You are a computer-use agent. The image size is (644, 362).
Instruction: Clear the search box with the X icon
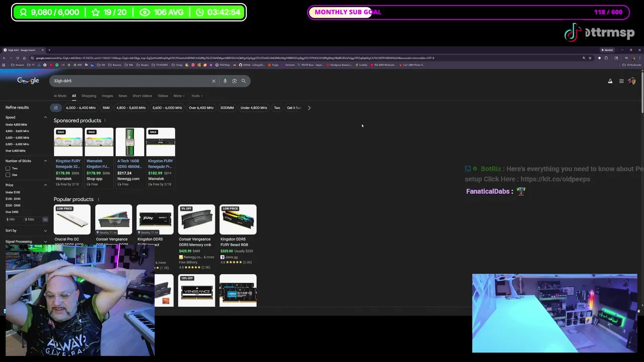point(213,81)
